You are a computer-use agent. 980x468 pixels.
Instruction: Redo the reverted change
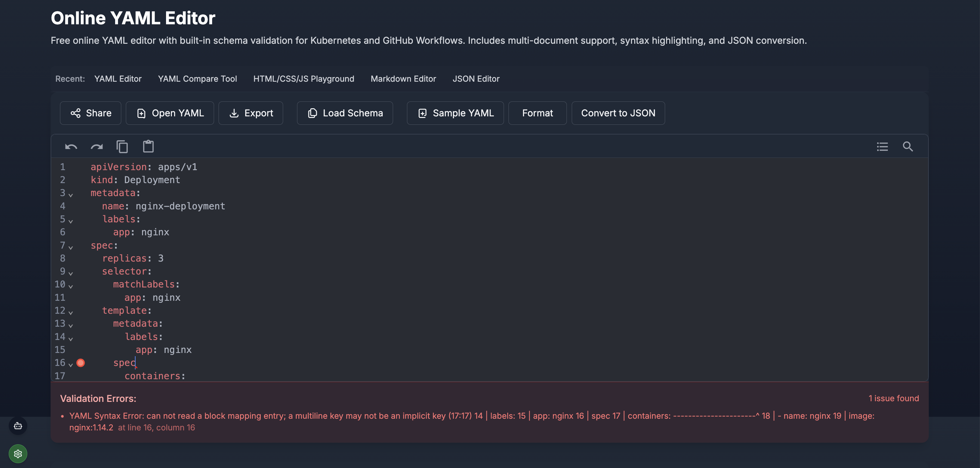click(x=97, y=146)
